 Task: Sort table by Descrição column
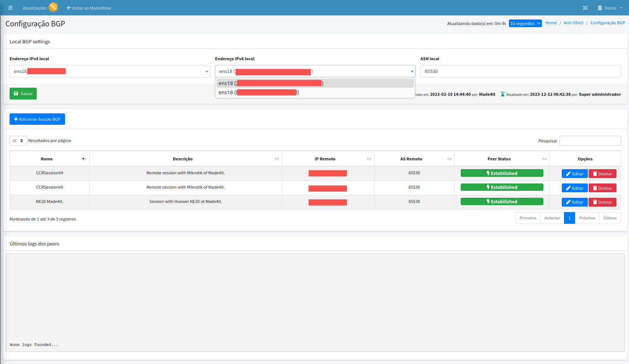coord(186,159)
